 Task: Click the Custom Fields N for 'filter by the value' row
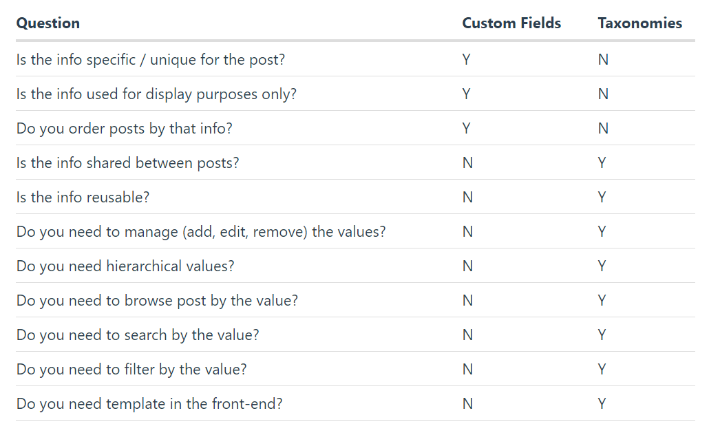[467, 370]
